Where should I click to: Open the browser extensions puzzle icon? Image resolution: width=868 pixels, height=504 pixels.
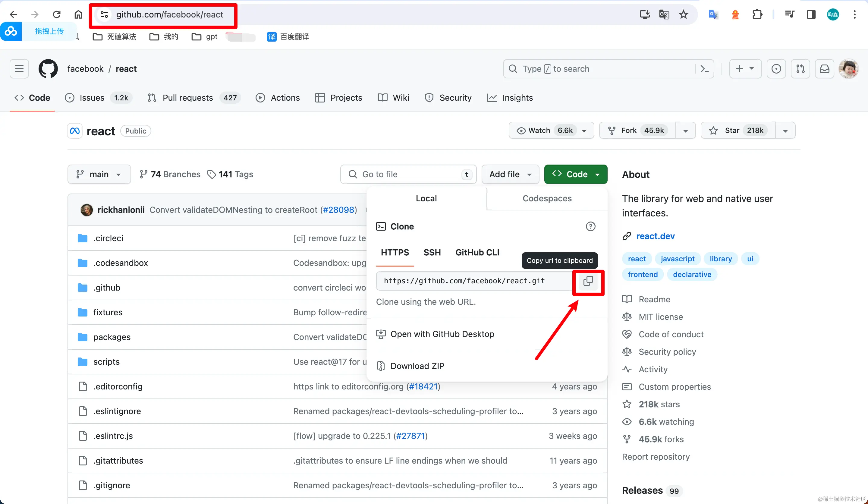click(757, 14)
